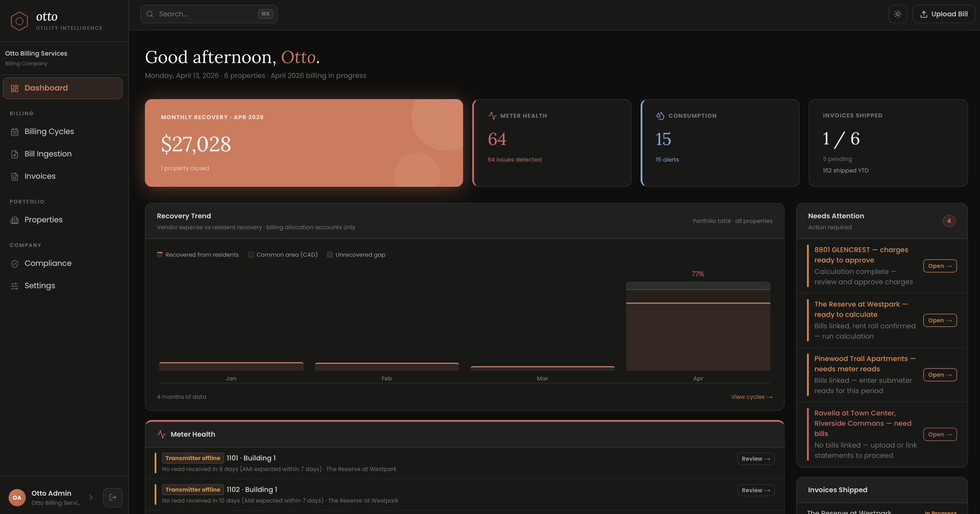Click View cycles in Recovery Trend
The image size is (980, 514).
[751, 397]
